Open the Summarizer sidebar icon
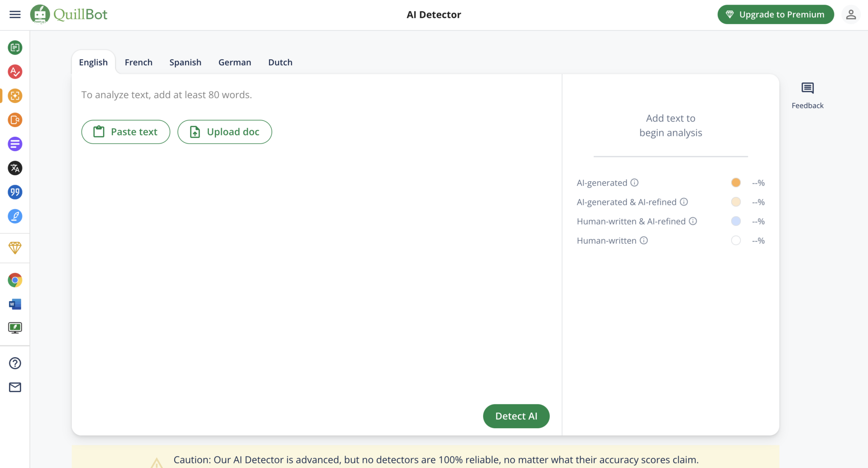The image size is (868, 468). [x=15, y=144]
